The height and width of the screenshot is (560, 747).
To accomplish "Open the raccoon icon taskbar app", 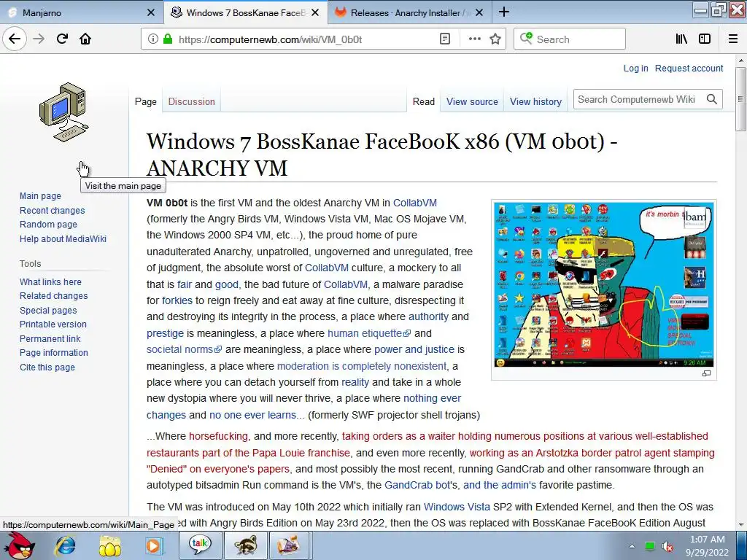I will (x=245, y=545).
